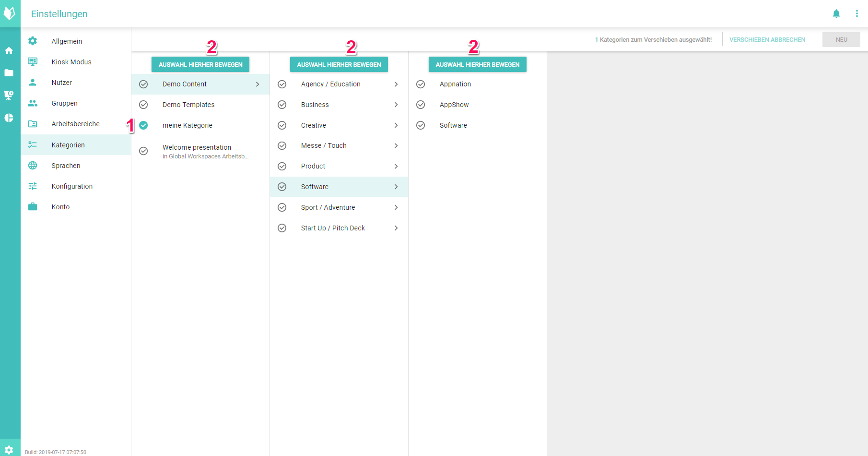The width and height of the screenshot is (868, 456).
Task: Open the pie chart analytics icon
Action: [9, 118]
